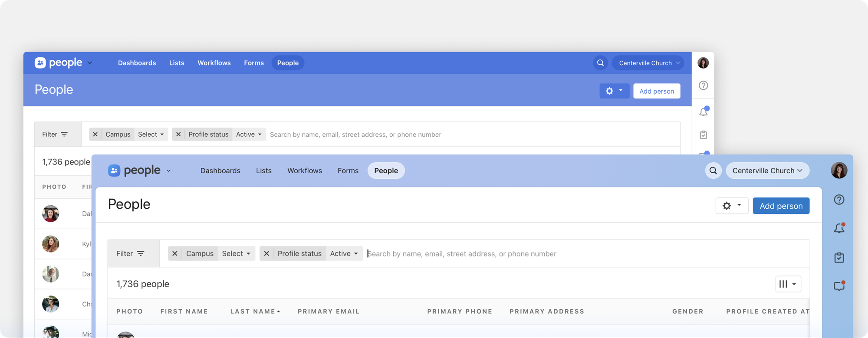Open the tasks clipboard icon in front sidebar

click(839, 258)
